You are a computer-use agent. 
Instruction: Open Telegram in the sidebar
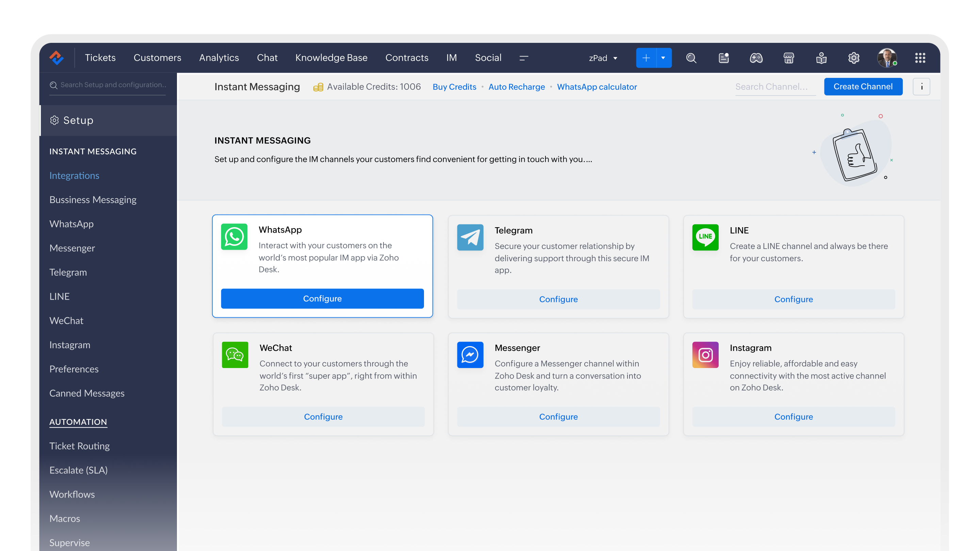(x=68, y=272)
